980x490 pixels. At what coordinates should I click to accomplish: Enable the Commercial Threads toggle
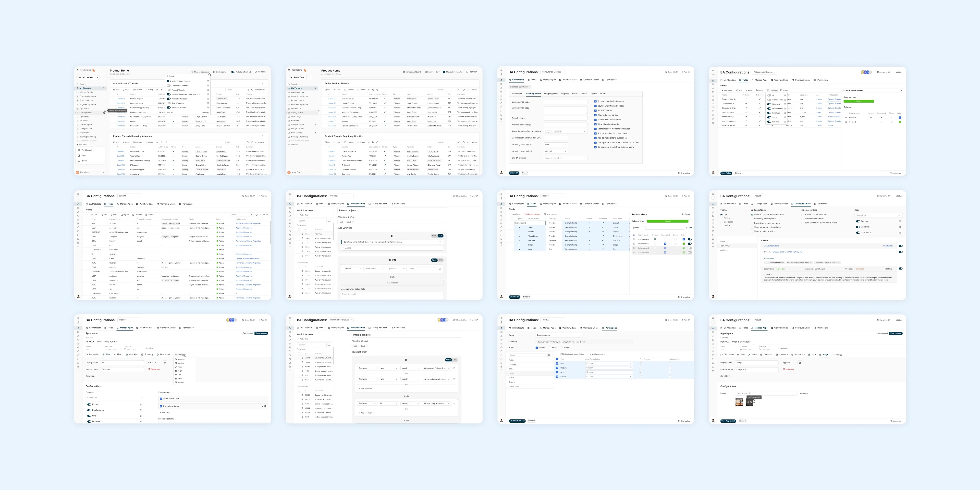point(169,86)
